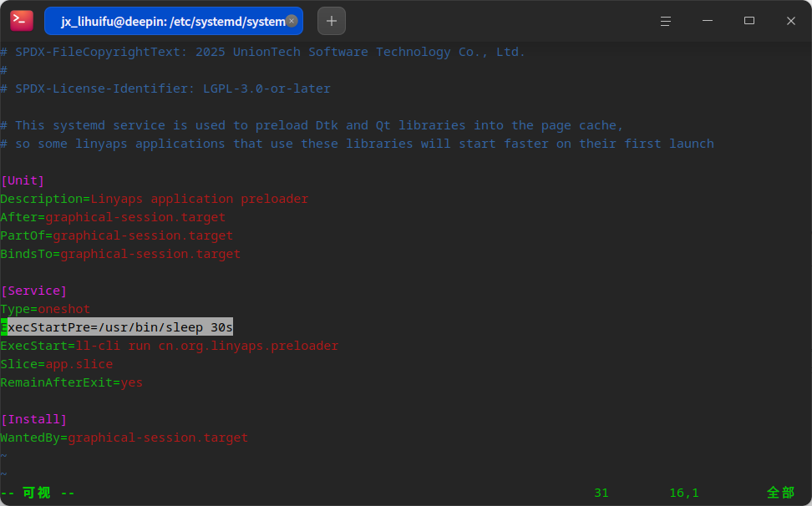Click the highlighted ExecStartPre sleep 30s line
This screenshot has width=812, height=506.
click(116, 327)
